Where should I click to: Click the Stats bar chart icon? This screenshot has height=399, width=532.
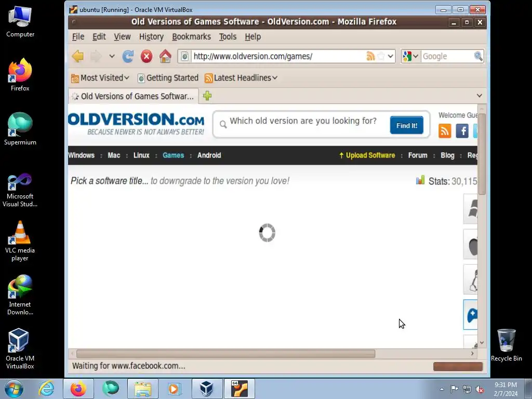coord(420,180)
